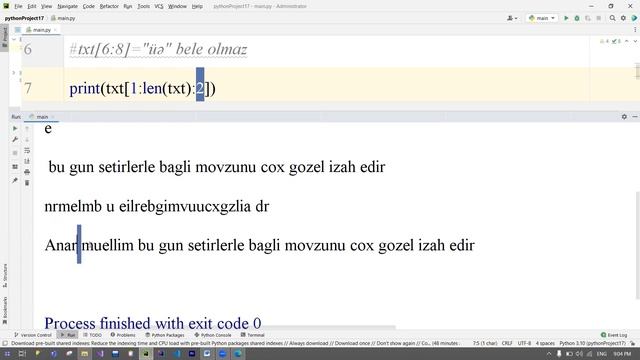Open the main run configuration dropdown

click(542, 18)
